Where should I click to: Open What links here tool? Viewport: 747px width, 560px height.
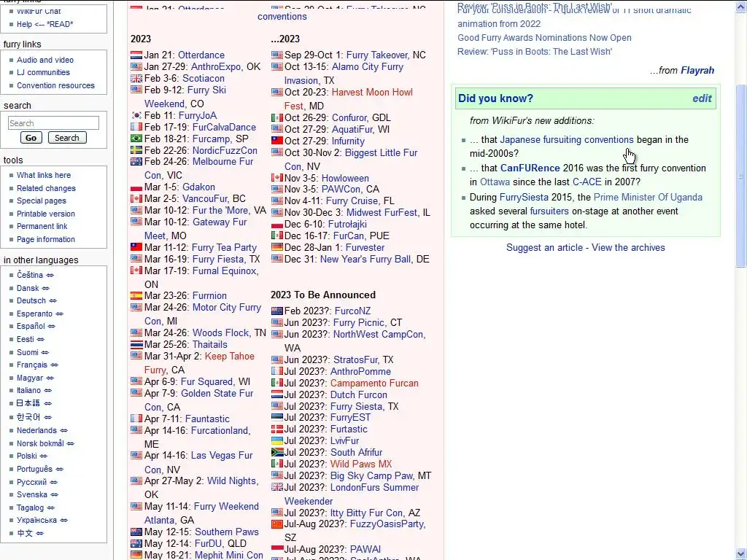pyautogui.click(x=44, y=175)
